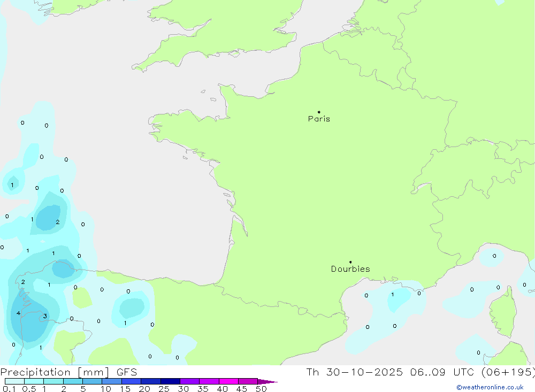The width and height of the screenshot is (535, 392).
Task: Select the Dourbies city label
Action: [350, 269]
